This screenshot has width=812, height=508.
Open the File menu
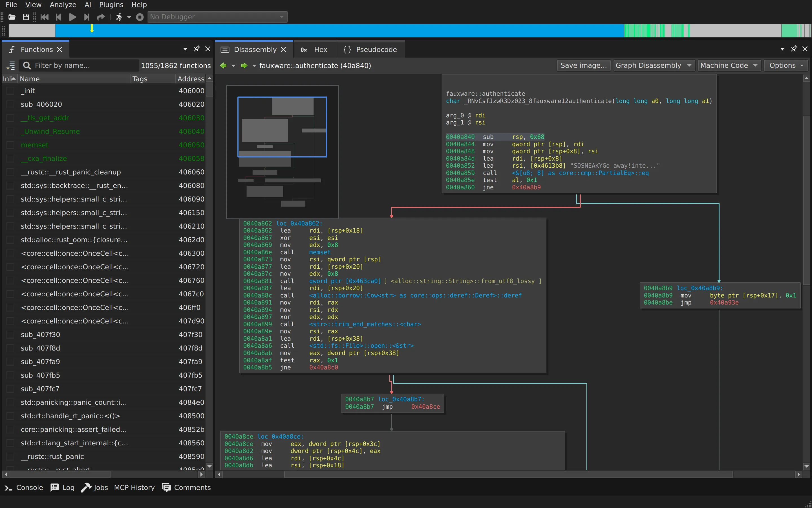click(x=11, y=5)
